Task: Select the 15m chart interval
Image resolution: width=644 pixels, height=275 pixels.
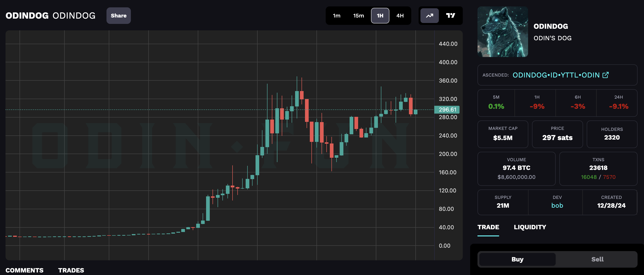Action: tap(358, 15)
